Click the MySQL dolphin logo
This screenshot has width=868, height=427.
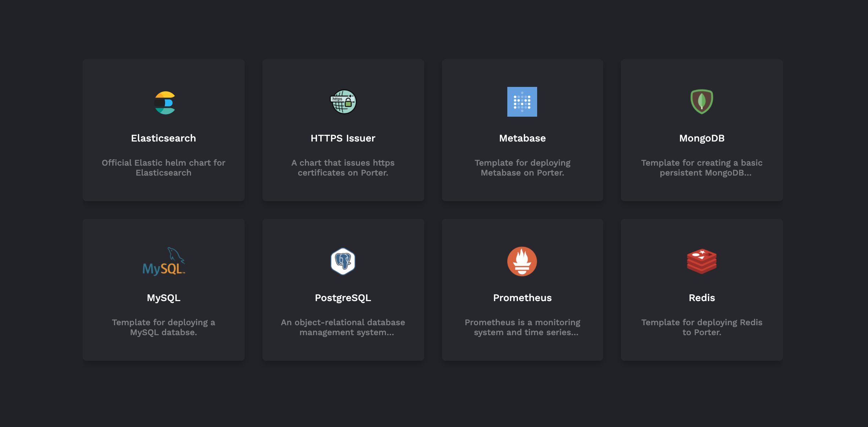(x=164, y=261)
